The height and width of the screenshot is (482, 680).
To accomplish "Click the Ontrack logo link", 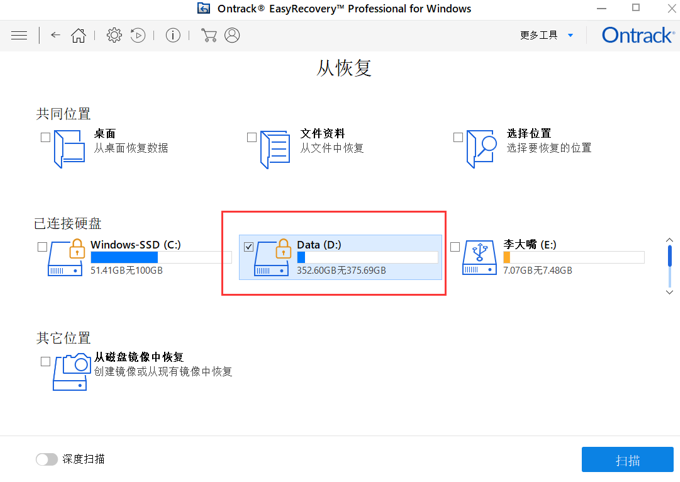I will (637, 35).
